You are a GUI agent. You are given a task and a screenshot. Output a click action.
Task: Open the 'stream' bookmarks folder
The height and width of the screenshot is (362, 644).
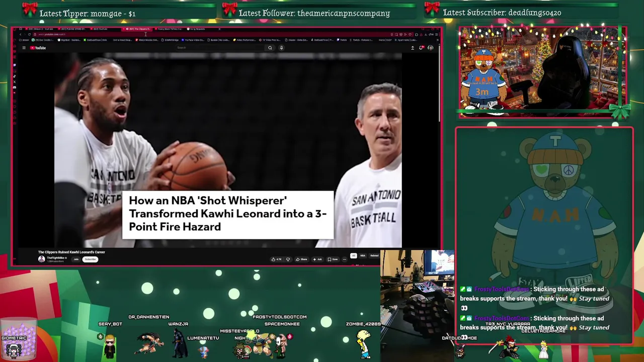[23, 40]
